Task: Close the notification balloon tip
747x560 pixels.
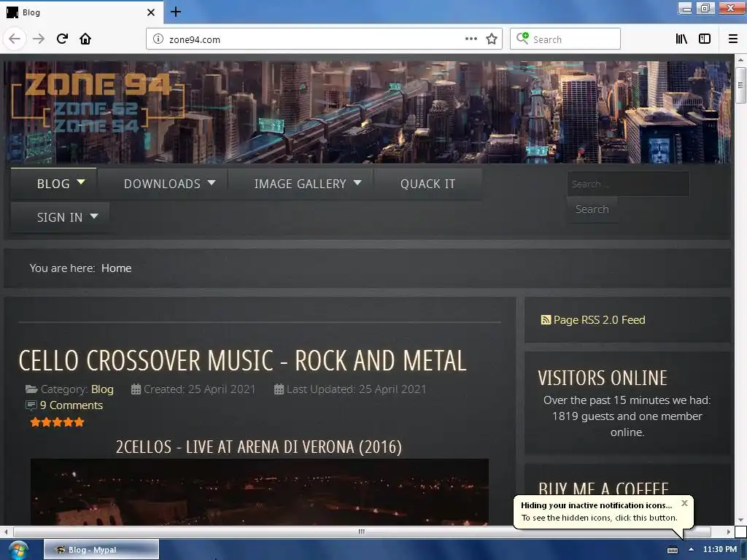Action: 684,503
